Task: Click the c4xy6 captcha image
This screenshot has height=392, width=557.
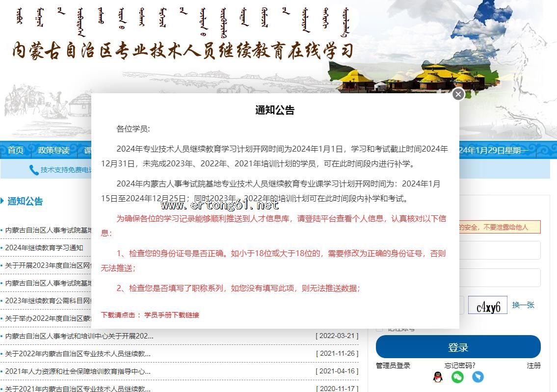Action: 488,306
